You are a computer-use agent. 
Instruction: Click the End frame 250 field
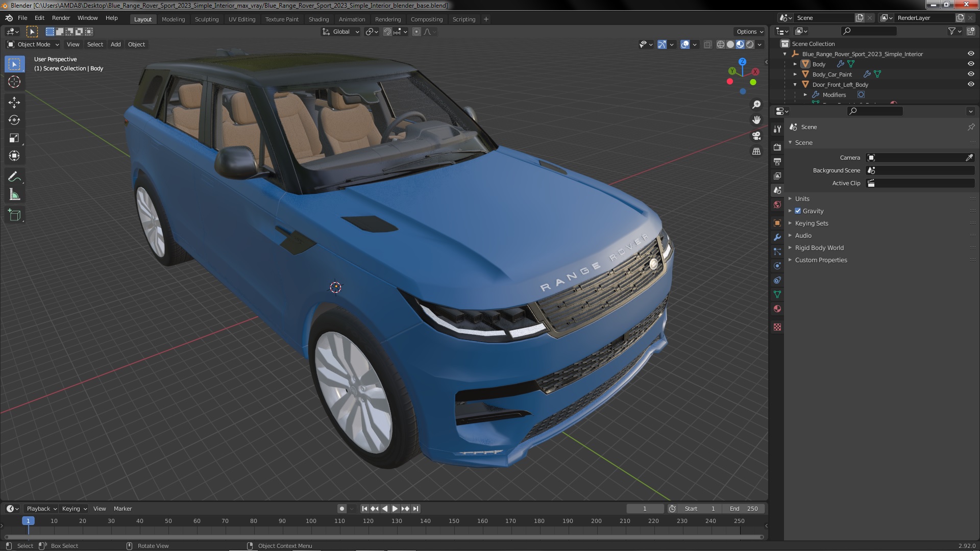point(744,509)
